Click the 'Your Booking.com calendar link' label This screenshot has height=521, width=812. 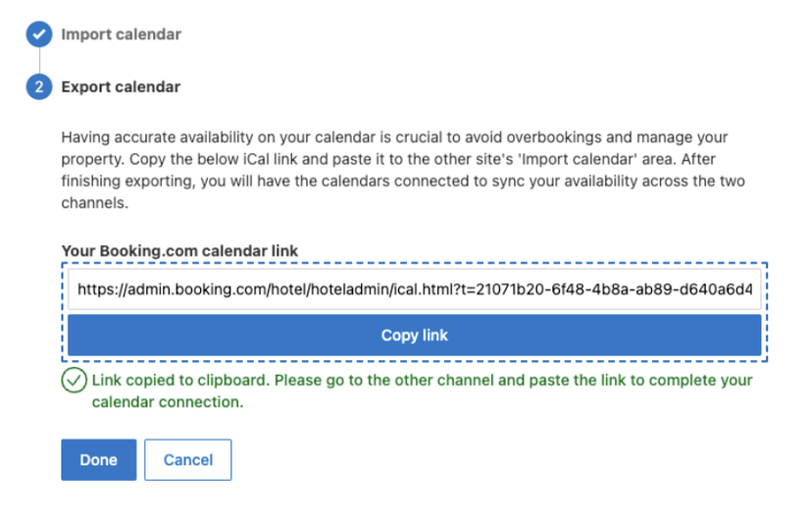pos(179,251)
